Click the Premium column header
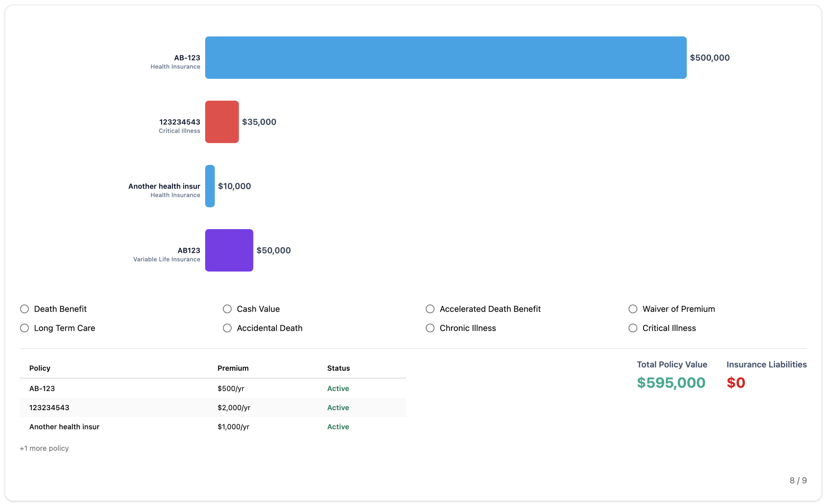 coord(233,368)
